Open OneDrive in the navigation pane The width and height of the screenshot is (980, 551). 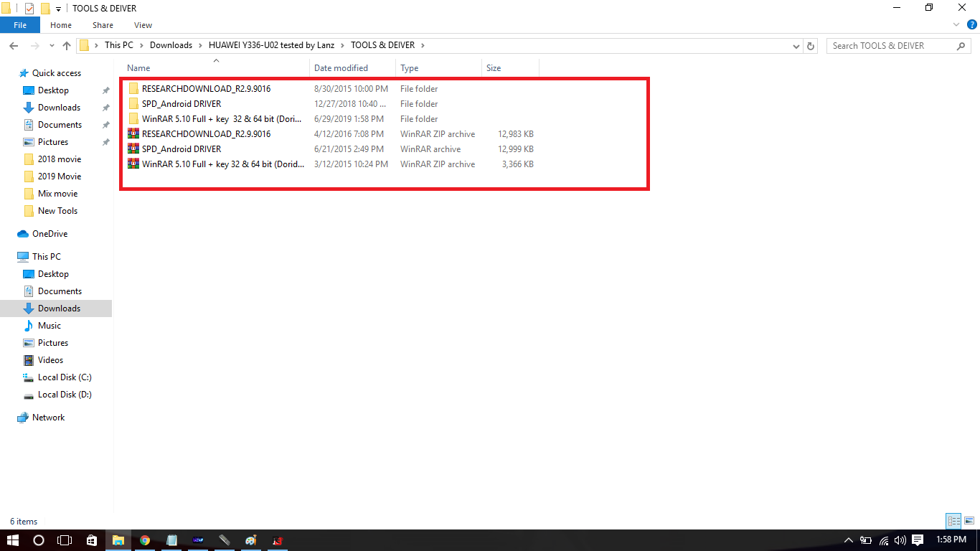[50, 234]
